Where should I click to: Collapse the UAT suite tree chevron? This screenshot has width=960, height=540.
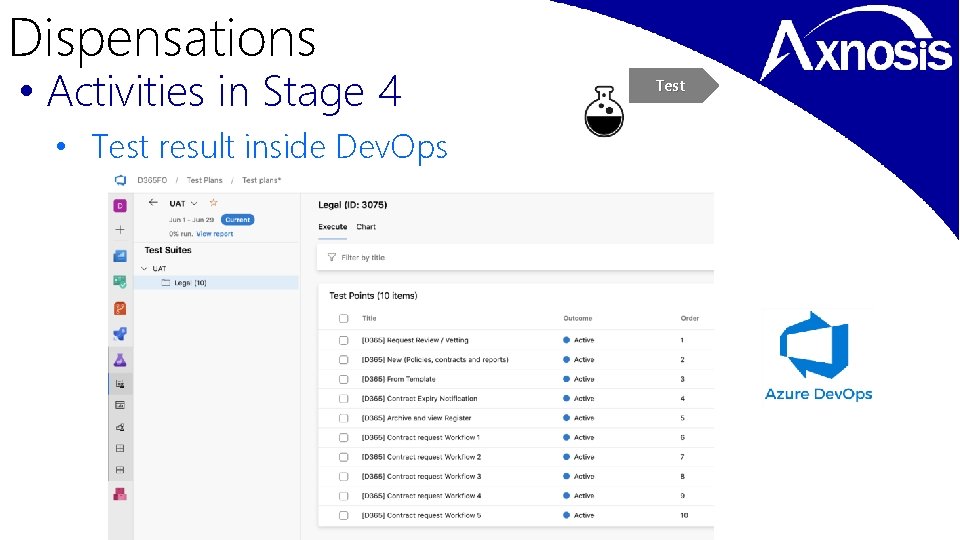pyautogui.click(x=144, y=268)
